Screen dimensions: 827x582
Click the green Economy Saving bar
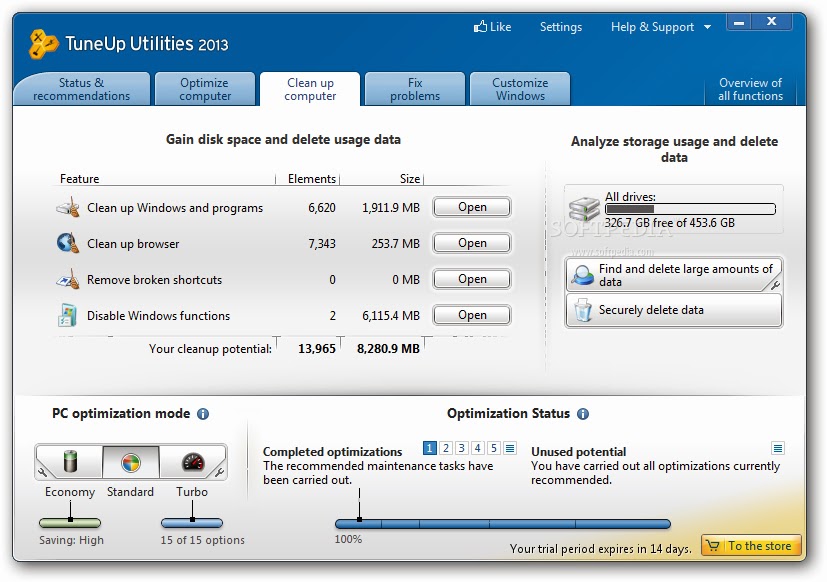[70, 523]
